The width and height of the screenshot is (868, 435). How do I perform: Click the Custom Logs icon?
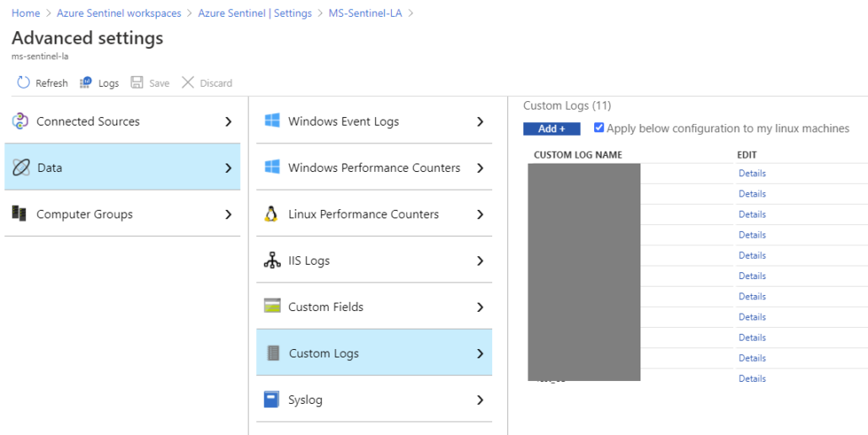click(x=273, y=353)
